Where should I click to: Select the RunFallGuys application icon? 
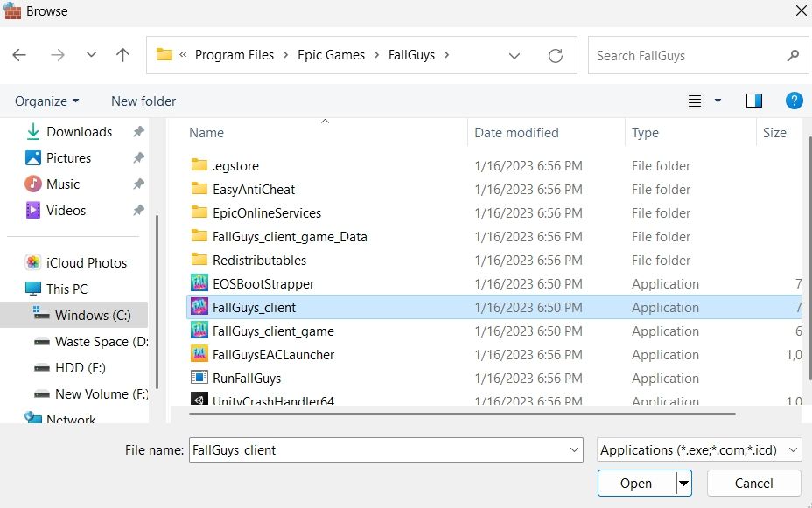[x=199, y=378]
